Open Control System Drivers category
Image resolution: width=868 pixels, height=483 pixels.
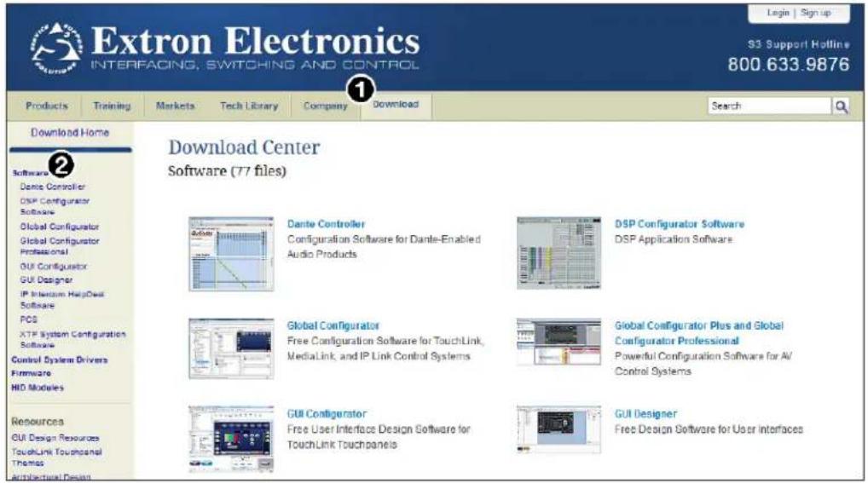pos(60,360)
